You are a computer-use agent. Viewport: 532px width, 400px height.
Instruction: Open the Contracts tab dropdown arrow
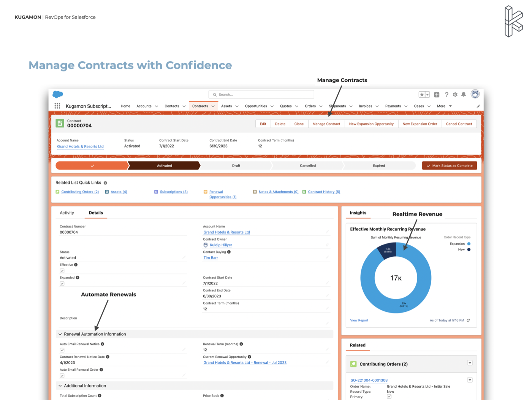point(212,106)
